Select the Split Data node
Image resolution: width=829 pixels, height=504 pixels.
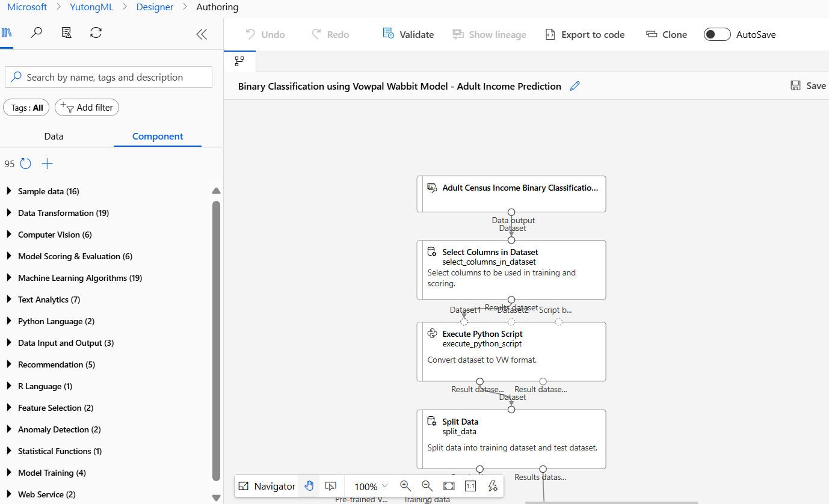pos(511,439)
